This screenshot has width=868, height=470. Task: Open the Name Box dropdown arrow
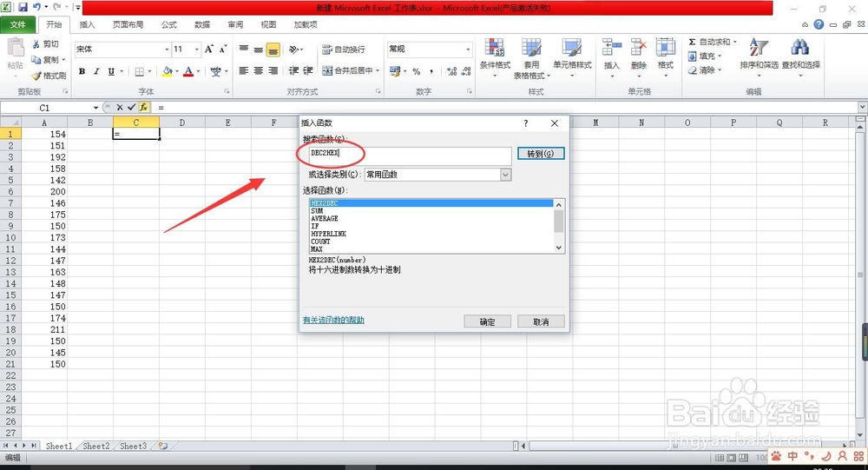(95, 108)
